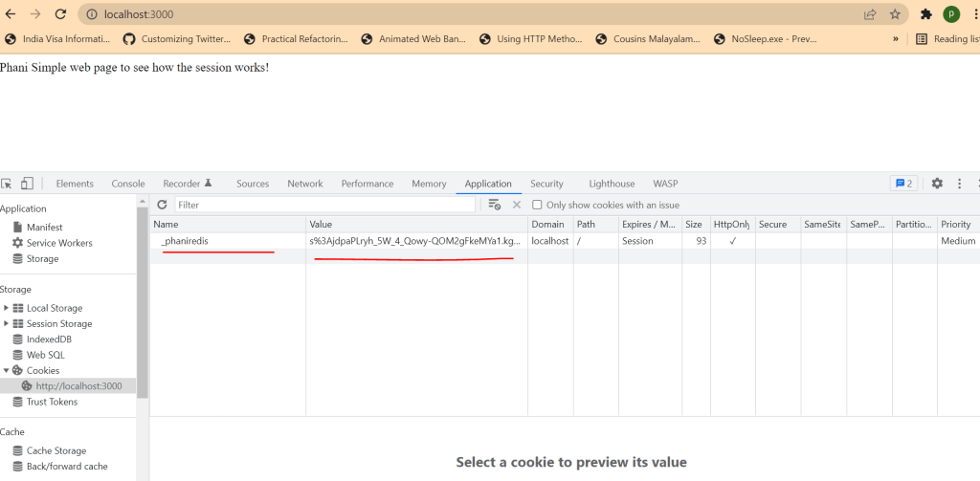
Task: Collapse the Cookies tree node
Action: tap(7, 370)
